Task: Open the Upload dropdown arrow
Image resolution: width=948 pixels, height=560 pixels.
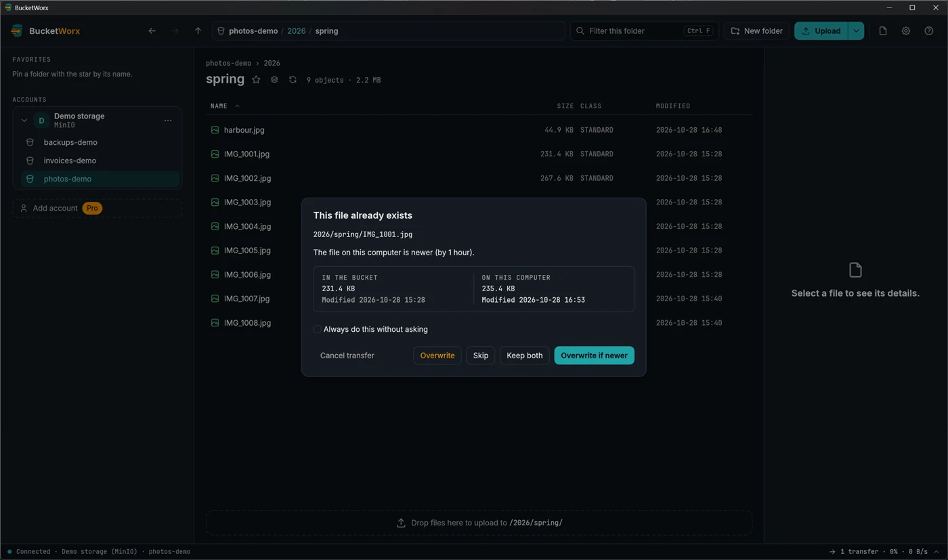Action: pos(856,31)
